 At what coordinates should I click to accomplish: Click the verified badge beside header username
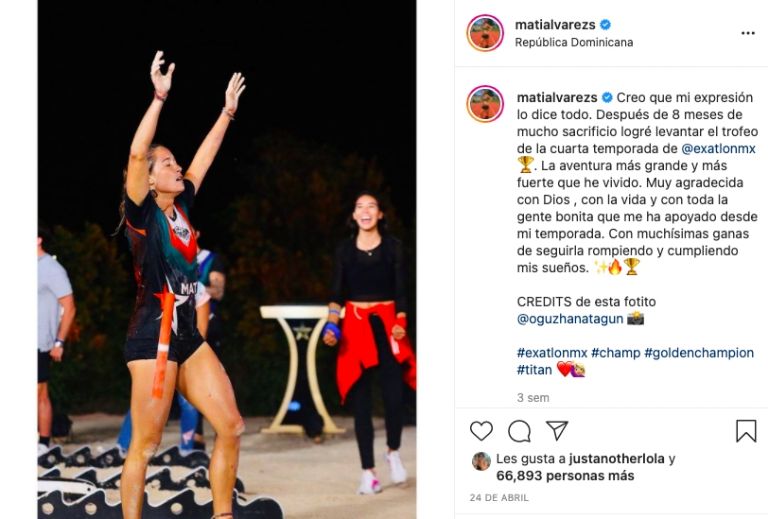(605, 24)
